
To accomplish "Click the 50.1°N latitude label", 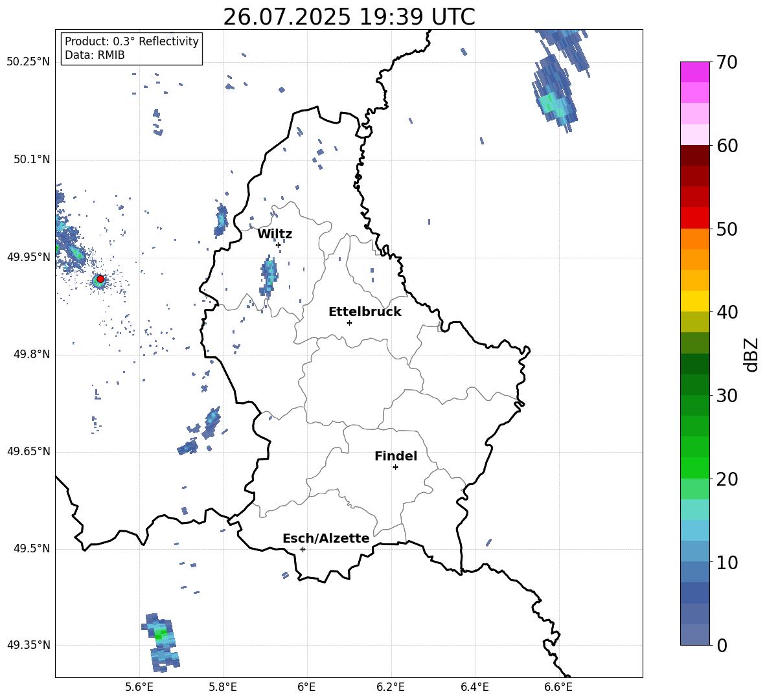I will click(x=32, y=159).
